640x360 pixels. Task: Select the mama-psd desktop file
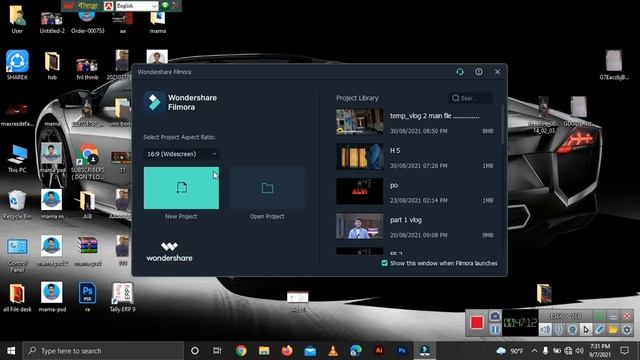pyautogui.click(x=52, y=297)
